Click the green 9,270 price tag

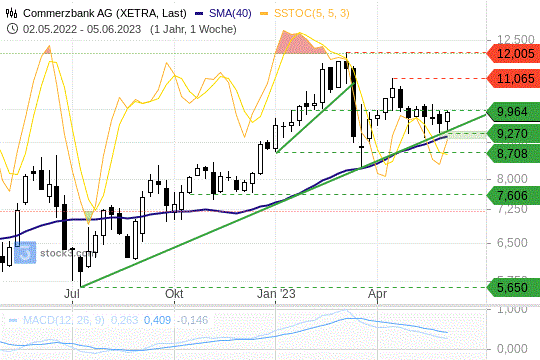click(513, 134)
